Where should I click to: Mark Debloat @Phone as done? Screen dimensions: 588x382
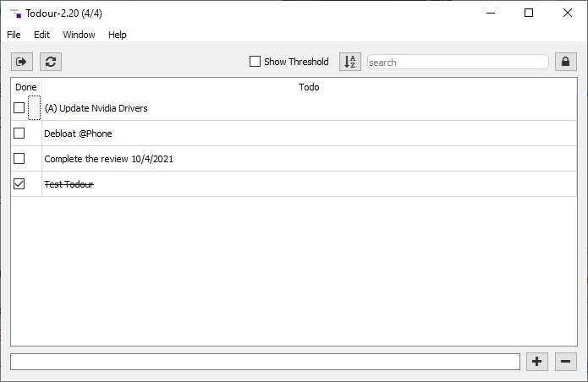(19, 134)
